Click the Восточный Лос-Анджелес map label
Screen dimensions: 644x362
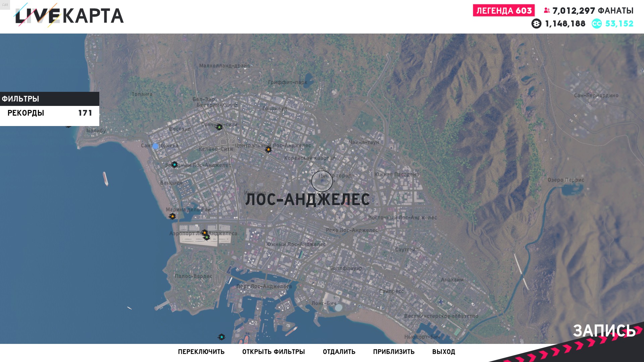click(x=402, y=218)
